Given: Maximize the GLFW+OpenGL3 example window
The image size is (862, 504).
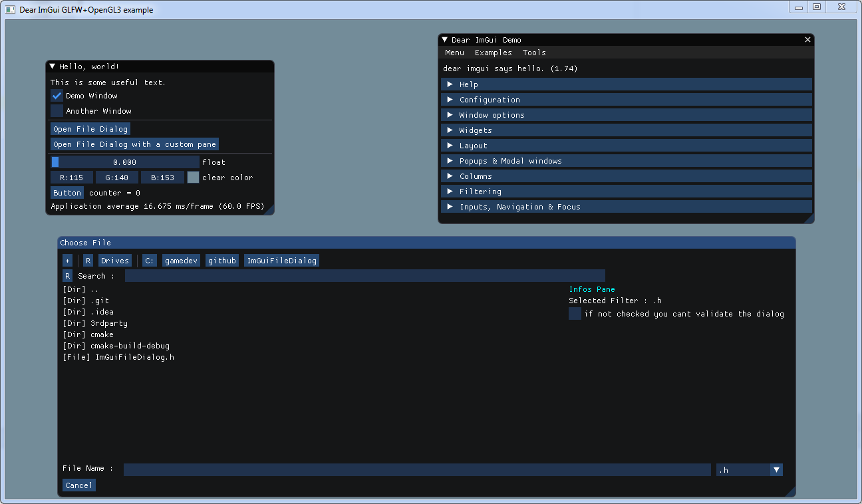Looking at the screenshot, I should tap(817, 7).
